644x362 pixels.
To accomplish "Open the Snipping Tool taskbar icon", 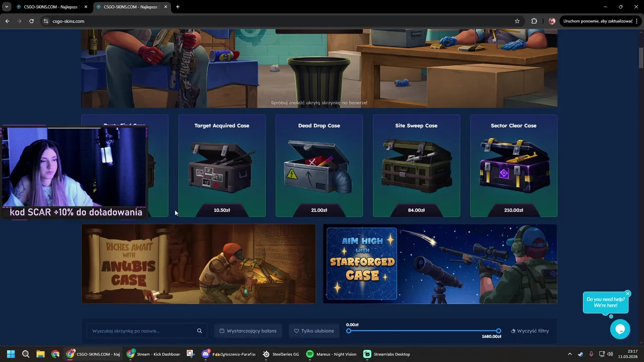I will coord(190,354).
